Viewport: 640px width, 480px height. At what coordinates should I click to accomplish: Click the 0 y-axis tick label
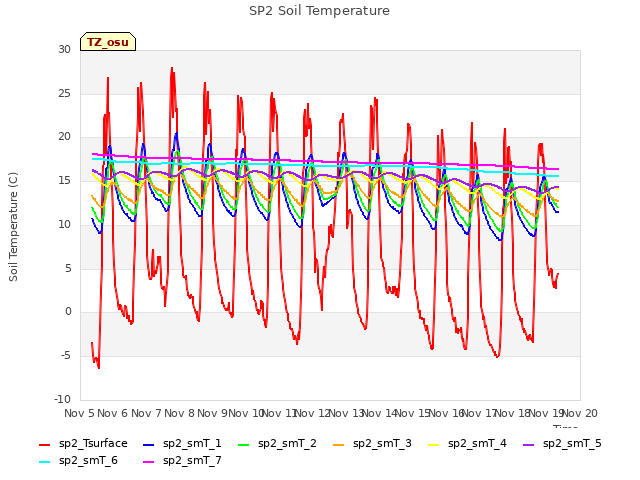tap(68, 312)
